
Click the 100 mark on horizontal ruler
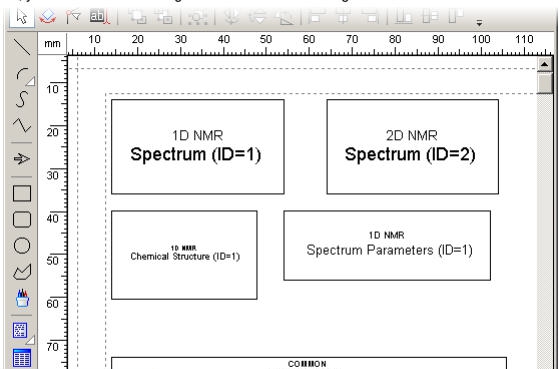pos(481,39)
